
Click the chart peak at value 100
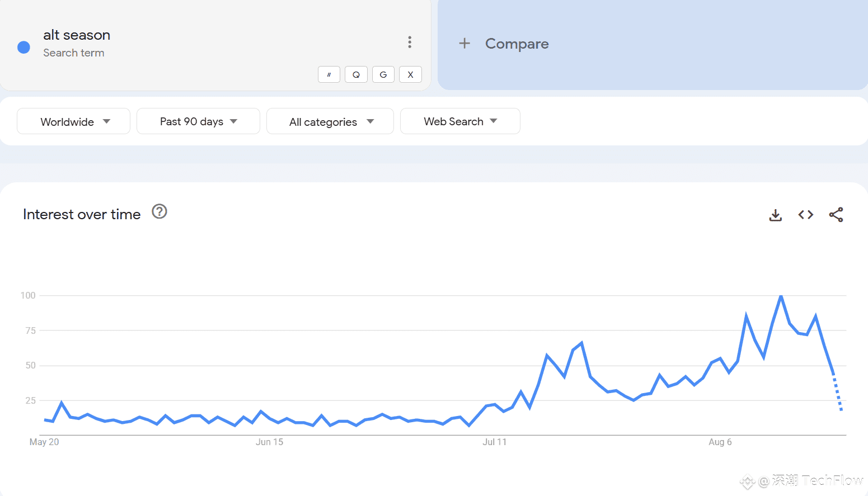tap(781, 296)
